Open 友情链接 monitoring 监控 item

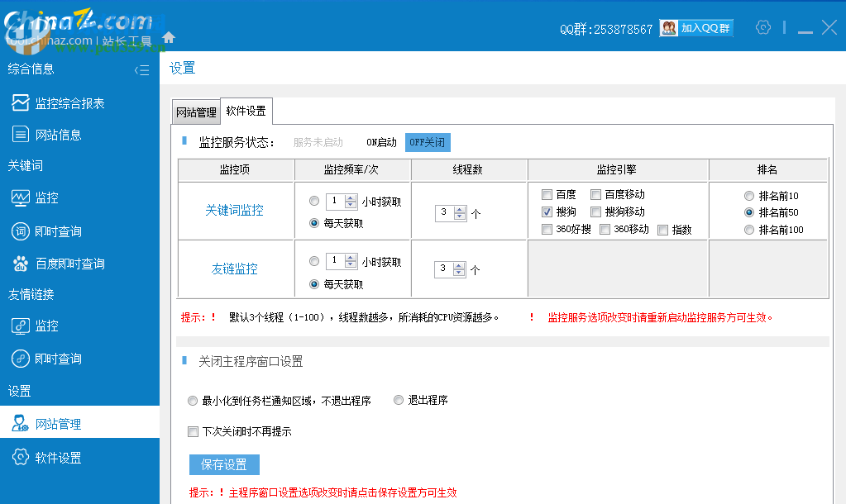(x=47, y=326)
